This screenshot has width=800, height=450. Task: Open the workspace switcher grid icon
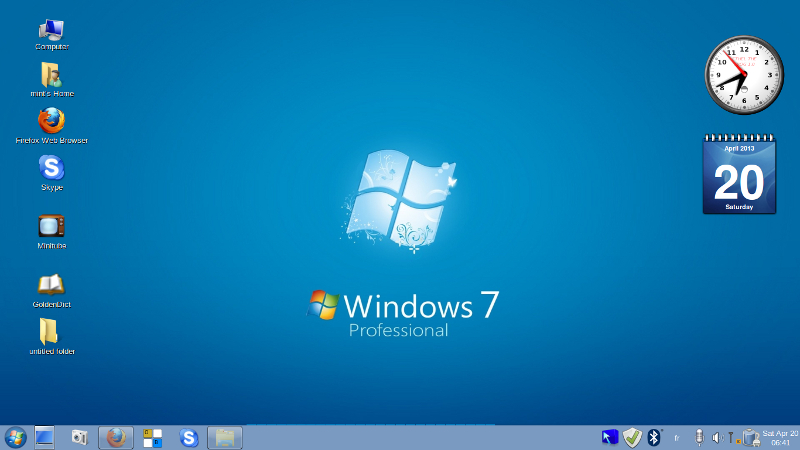click(x=153, y=438)
